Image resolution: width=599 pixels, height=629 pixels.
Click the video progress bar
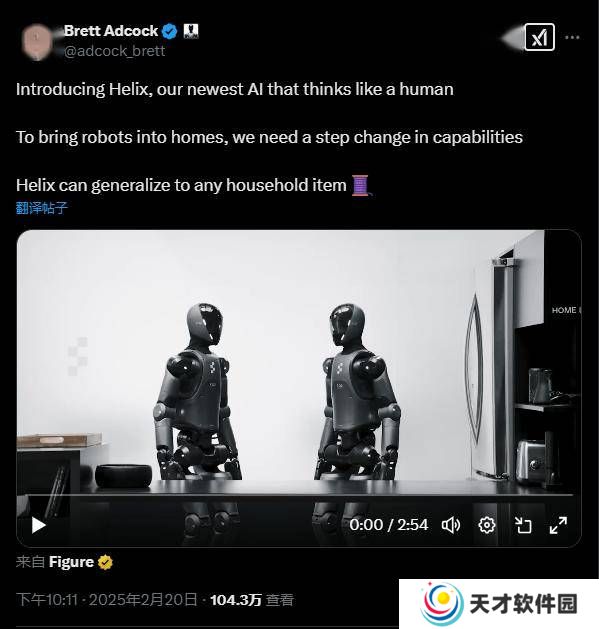pyautogui.click(x=299, y=495)
